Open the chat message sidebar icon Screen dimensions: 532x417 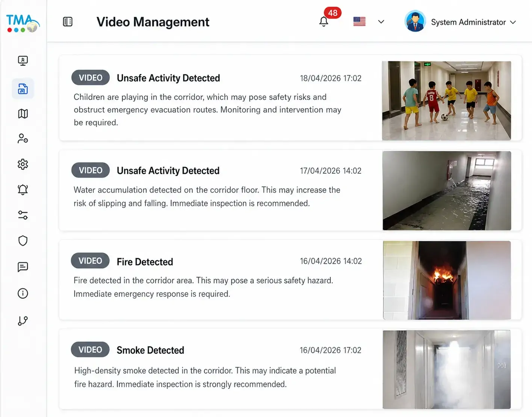click(x=23, y=267)
